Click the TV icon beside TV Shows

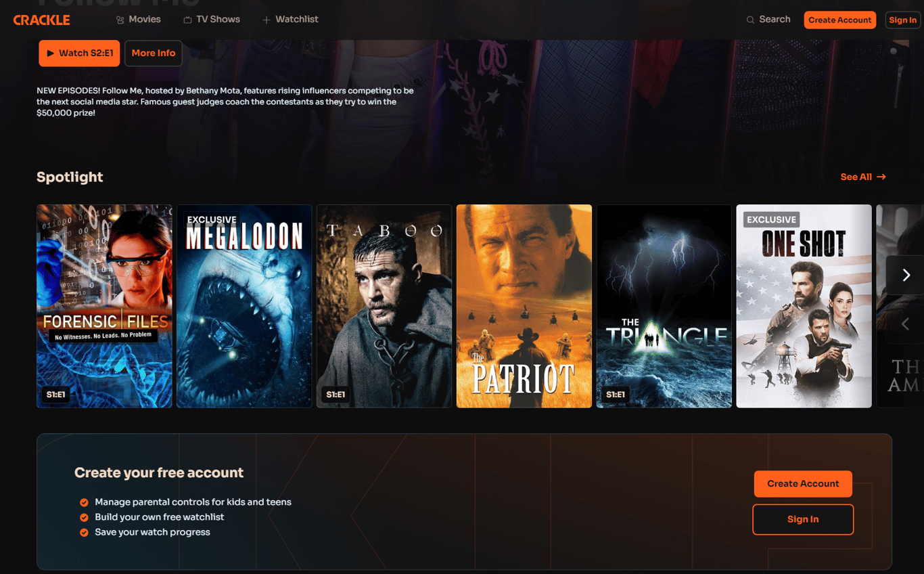coord(187,20)
